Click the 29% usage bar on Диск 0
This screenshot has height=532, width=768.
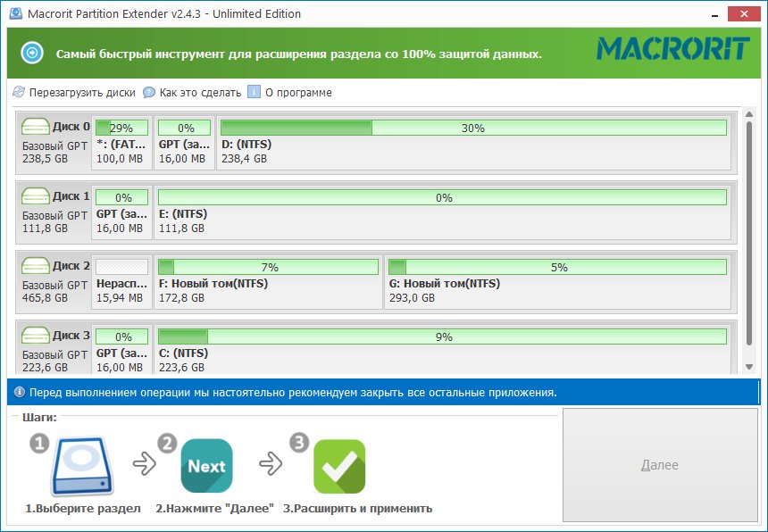click(x=122, y=128)
